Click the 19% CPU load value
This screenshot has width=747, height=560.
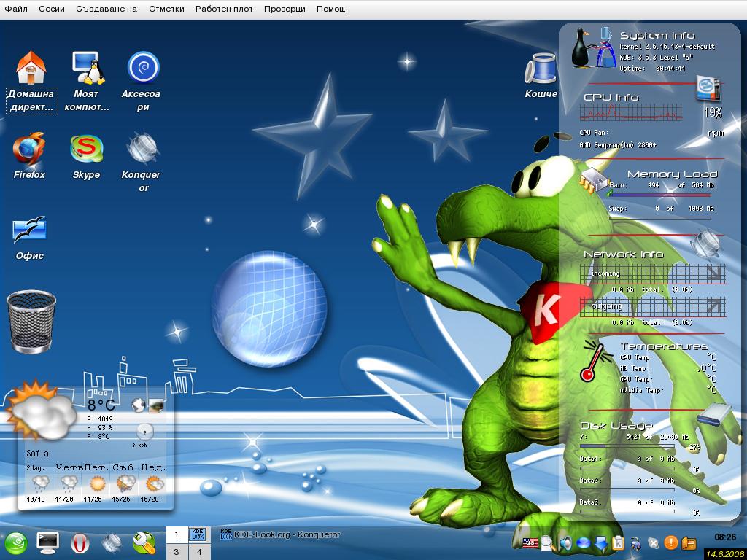tap(713, 113)
